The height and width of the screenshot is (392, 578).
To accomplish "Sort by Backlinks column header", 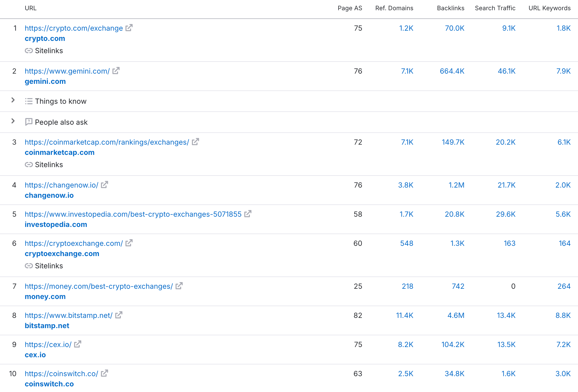I will click(451, 8).
